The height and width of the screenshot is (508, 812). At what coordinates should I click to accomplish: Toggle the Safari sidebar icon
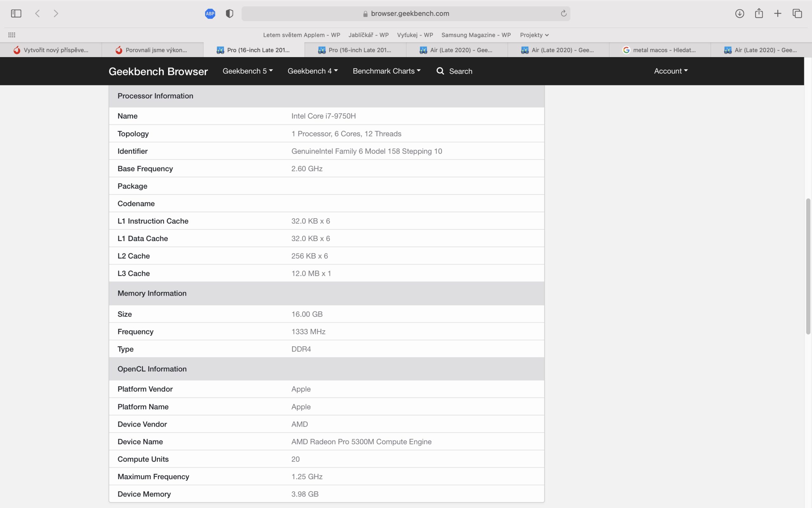point(16,13)
